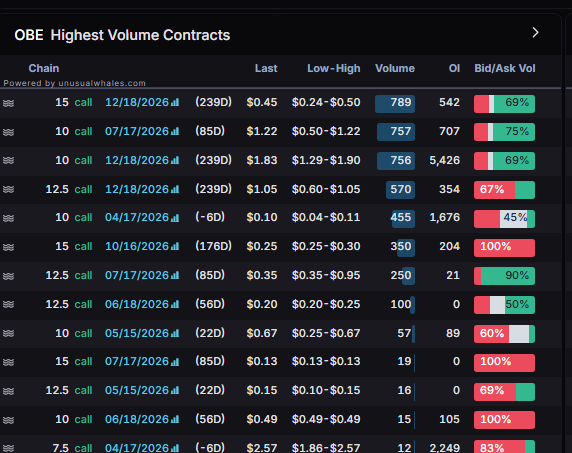Click wave icon for 10 call 12/18/2026 row
Viewport: 572px width, 453px height.
coord(8,160)
